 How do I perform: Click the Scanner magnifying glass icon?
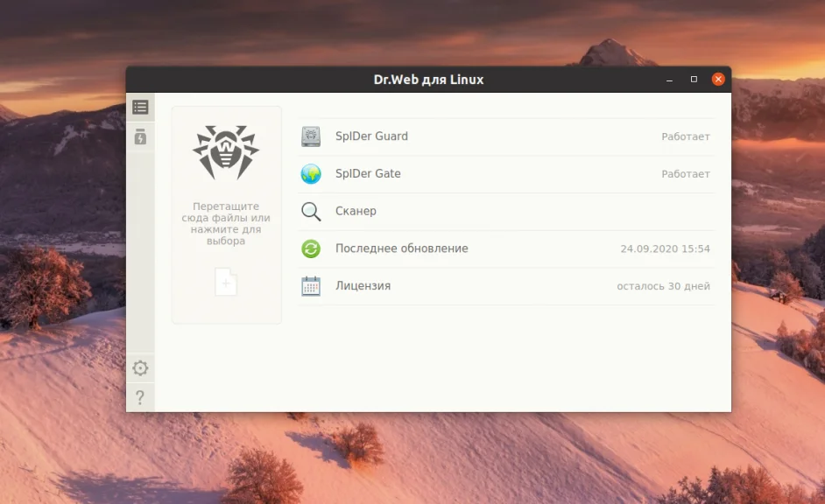click(x=311, y=211)
